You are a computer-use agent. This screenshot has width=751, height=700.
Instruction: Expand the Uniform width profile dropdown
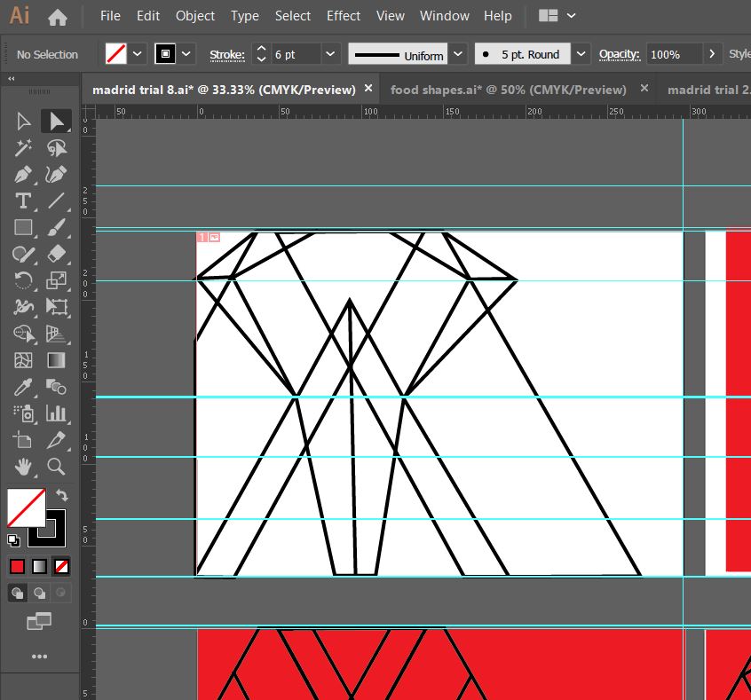[458, 54]
